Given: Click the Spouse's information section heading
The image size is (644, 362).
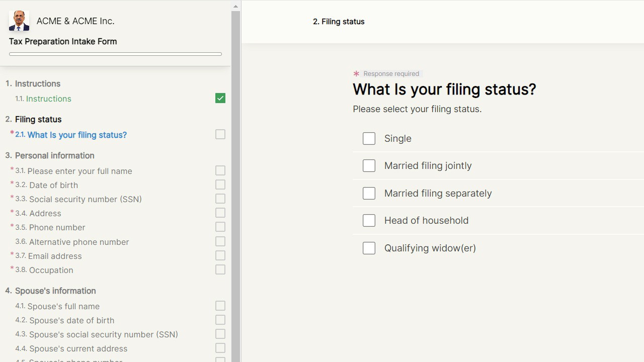Looking at the screenshot, I should point(55,291).
